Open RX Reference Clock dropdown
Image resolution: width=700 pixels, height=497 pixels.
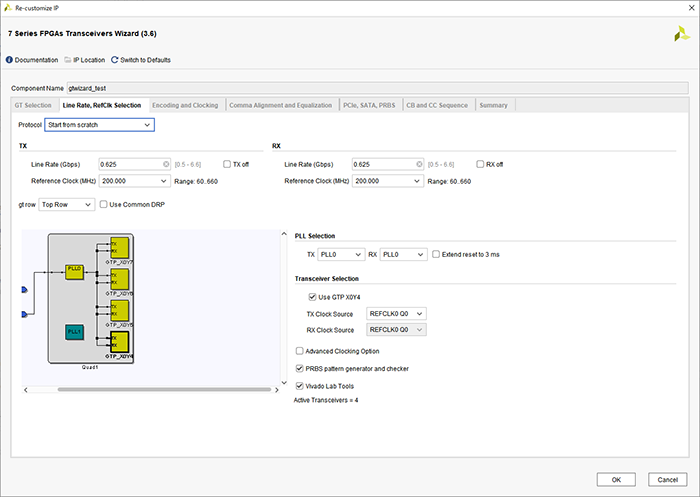[x=388, y=181]
